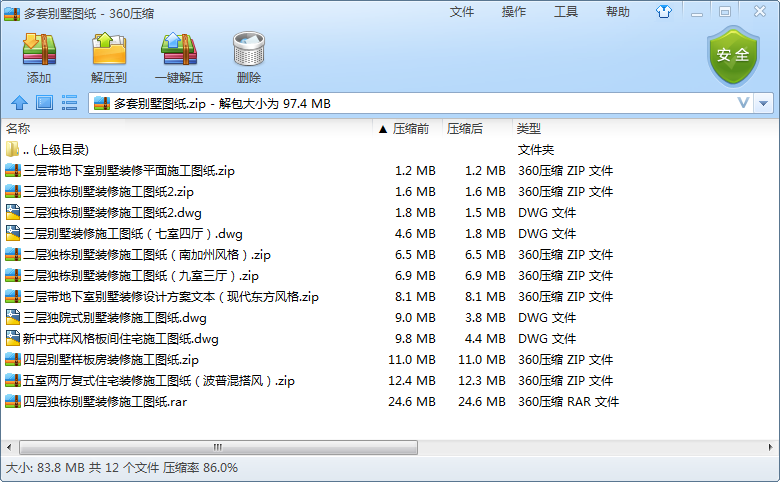The height and width of the screenshot is (482, 780).
Task: Click the 添加 (Add) toolbar icon
Action: (x=39, y=49)
